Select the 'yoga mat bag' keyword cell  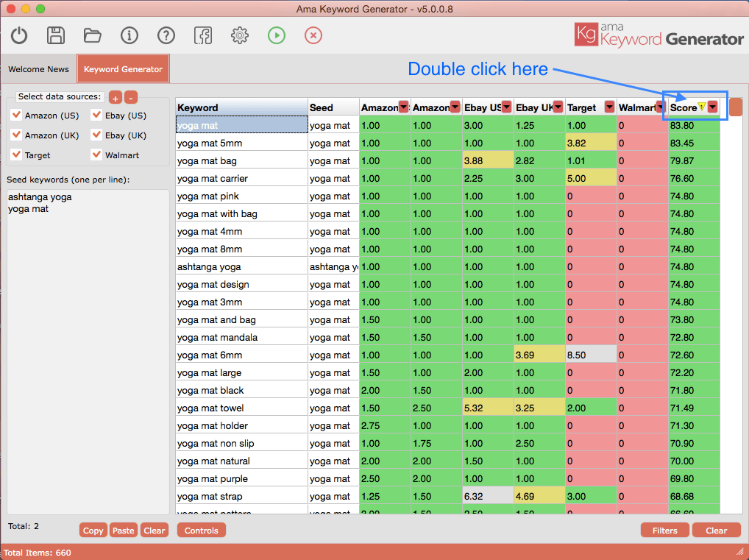pyautogui.click(x=242, y=160)
